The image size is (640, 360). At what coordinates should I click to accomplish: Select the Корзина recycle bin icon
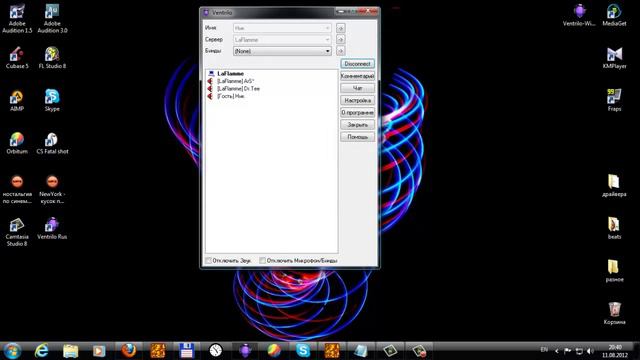coord(614,313)
